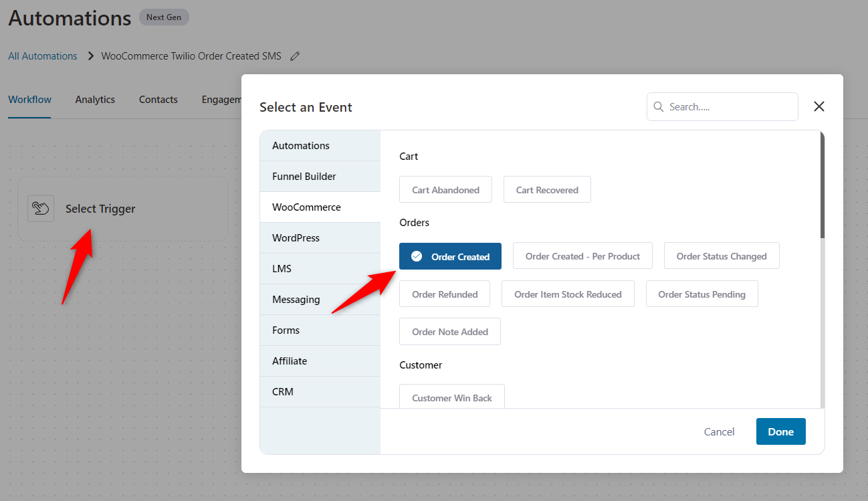Viewport: 868px width, 501px height.
Task: Select the Order Created event
Action: pyautogui.click(x=450, y=256)
